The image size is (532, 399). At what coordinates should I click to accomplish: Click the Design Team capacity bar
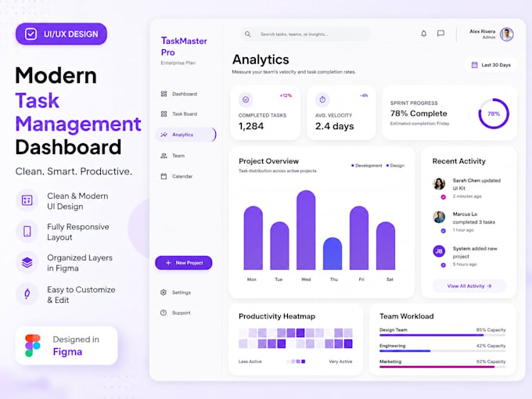[x=443, y=335]
